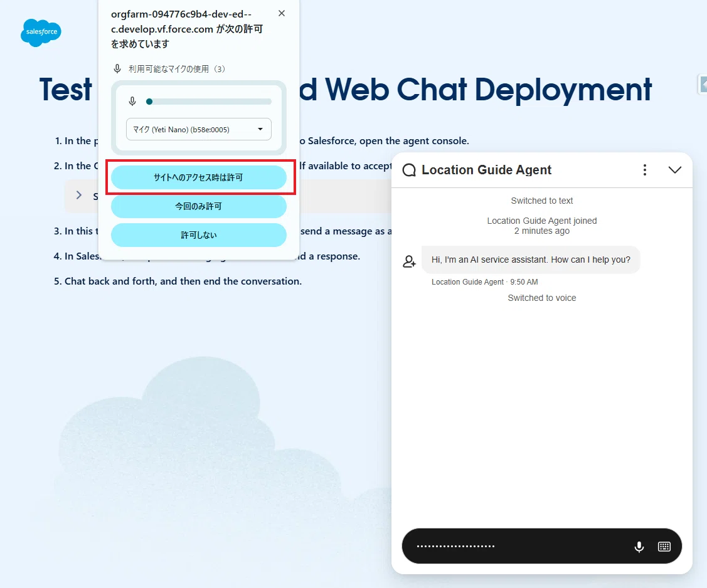Click 今回のみ許可 button

point(199,206)
